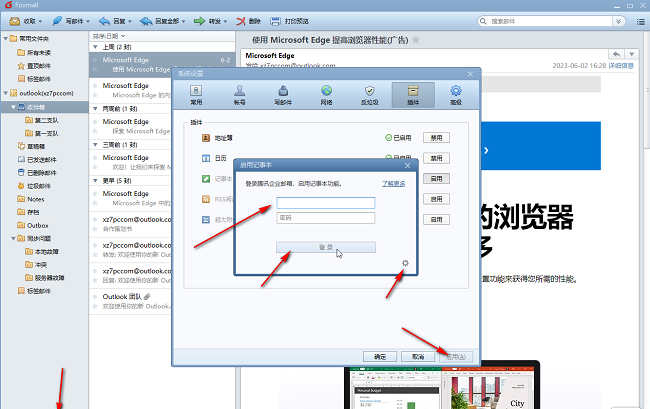Collapse the 上周 email group
This screenshot has width=650, height=409.
[96, 47]
